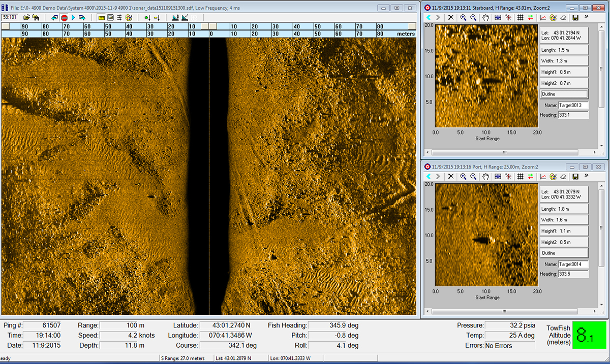The image size is (610, 364).
Task: Save Target0014 using the floppy disk icon
Action: coord(575,176)
